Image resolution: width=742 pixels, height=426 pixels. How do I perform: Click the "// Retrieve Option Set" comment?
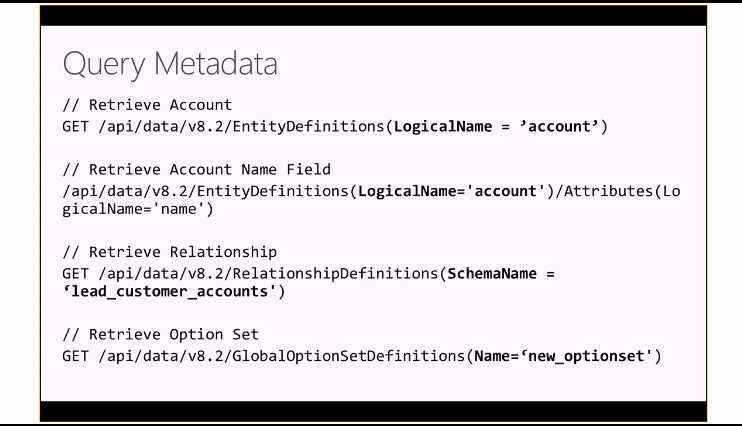pyautogui.click(x=160, y=335)
